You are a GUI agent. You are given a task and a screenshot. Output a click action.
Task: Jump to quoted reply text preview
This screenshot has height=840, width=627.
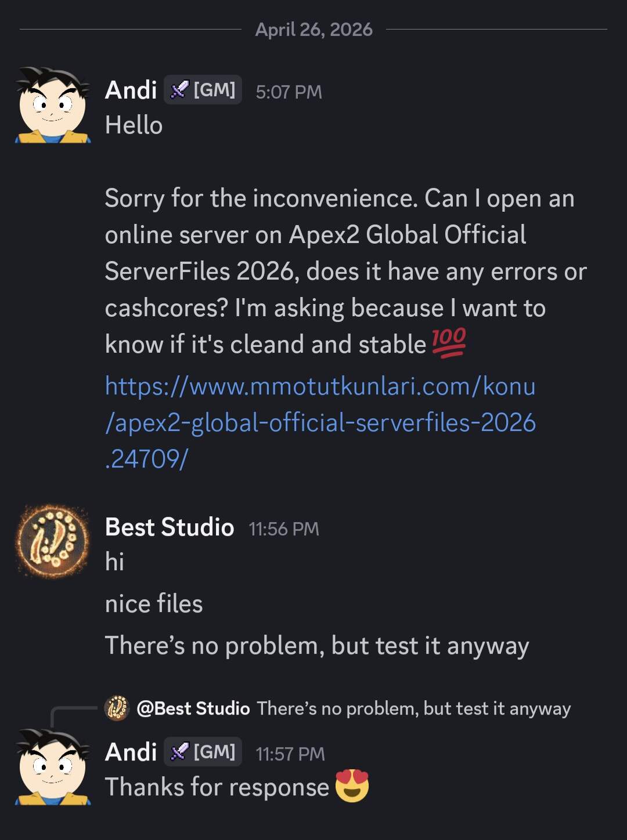click(413, 708)
